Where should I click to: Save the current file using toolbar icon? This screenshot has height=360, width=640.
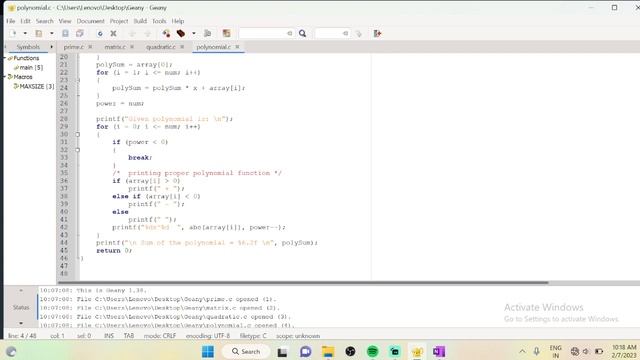65,33
